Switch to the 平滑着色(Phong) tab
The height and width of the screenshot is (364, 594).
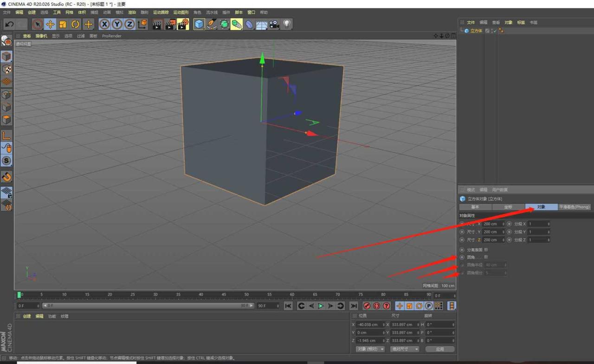pos(575,207)
